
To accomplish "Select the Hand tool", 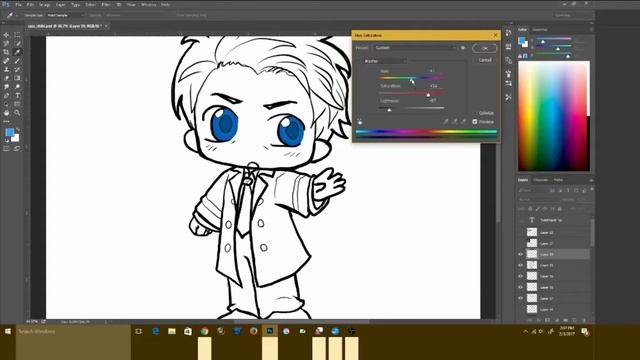I will click(x=6, y=113).
